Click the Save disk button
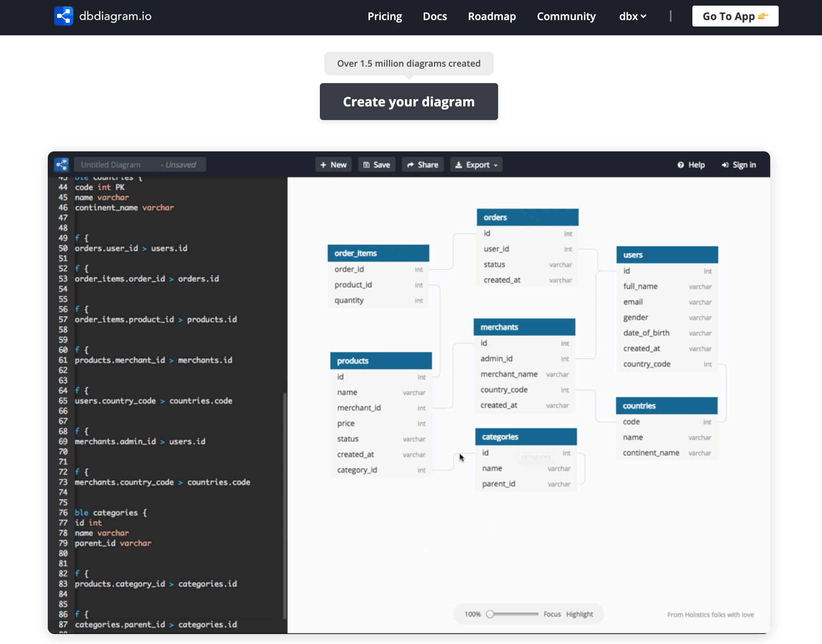The height and width of the screenshot is (644, 822). pos(376,165)
